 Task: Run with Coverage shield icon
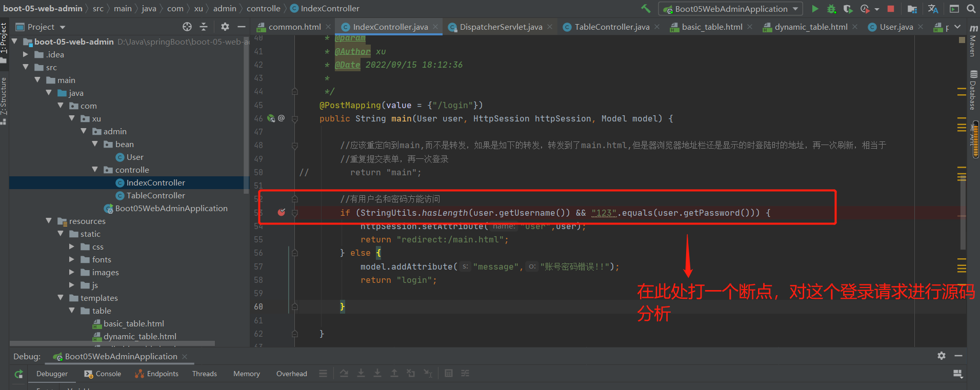(848, 9)
